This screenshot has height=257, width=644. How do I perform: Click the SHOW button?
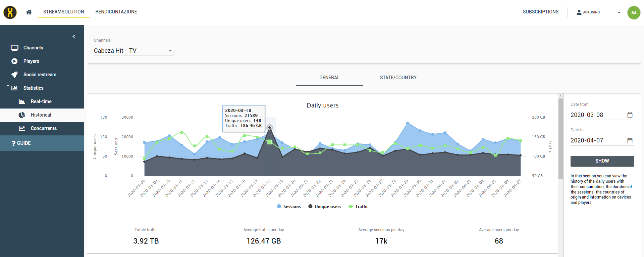602,161
